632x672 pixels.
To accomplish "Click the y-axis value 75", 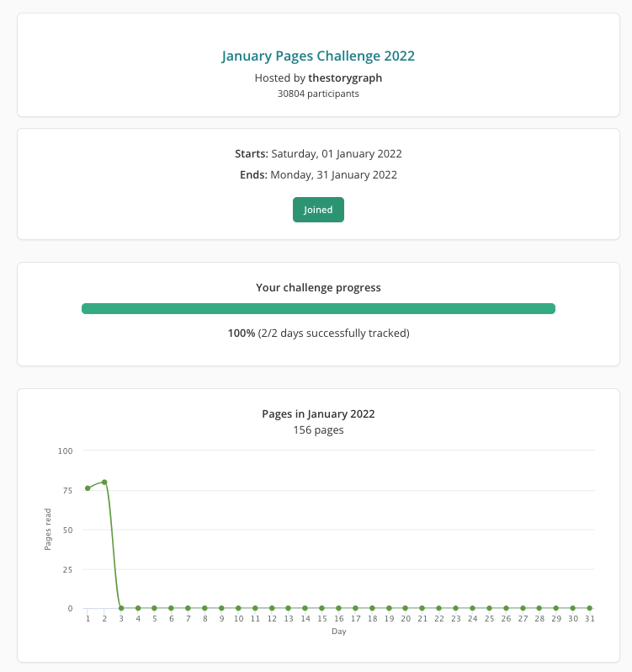I will 67,491.
